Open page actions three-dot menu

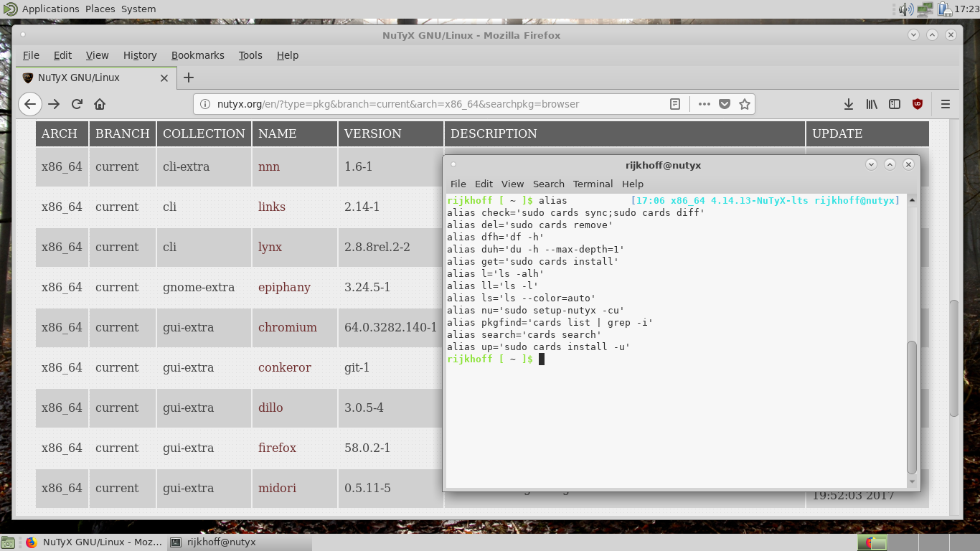pyautogui.click(x=705, y=104)
